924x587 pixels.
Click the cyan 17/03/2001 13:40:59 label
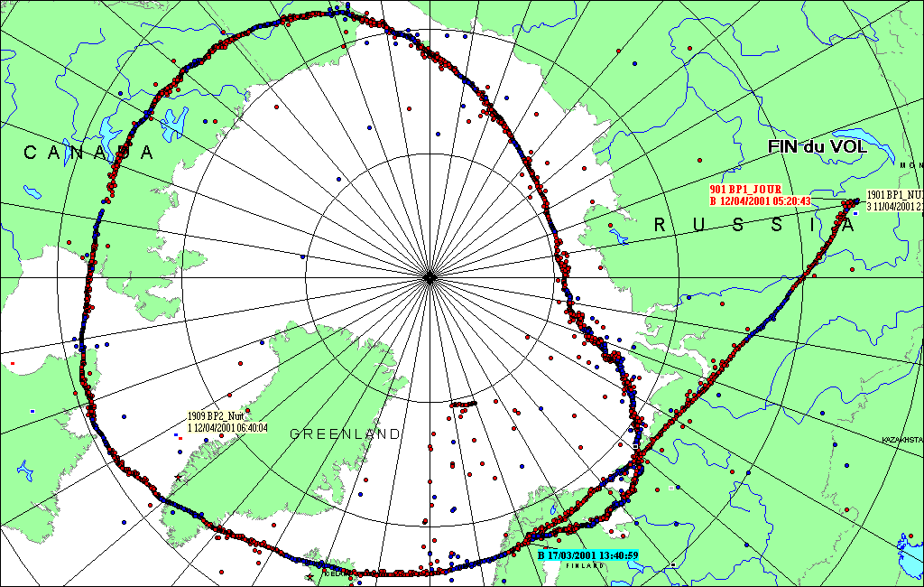(x=587, y=555)
